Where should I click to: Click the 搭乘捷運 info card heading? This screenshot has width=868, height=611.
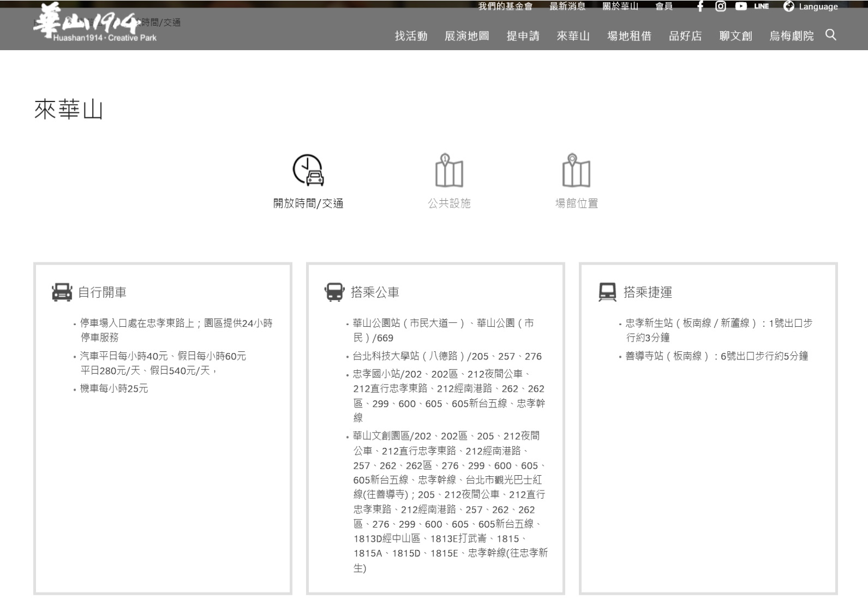pyautogui.click(x=647, y=292)
